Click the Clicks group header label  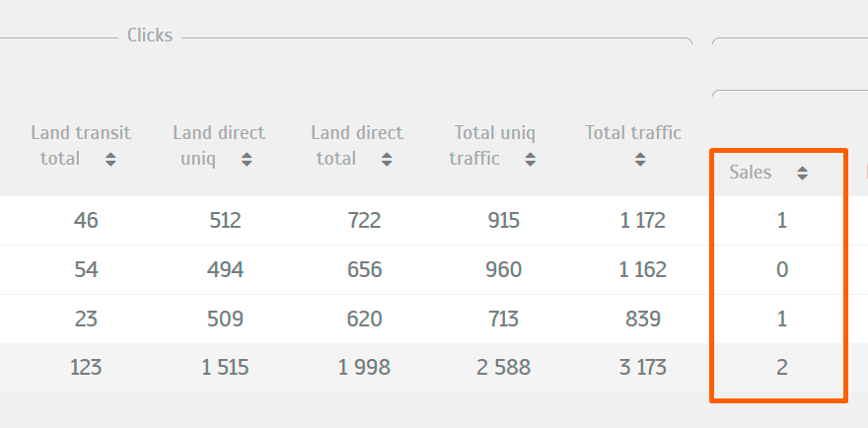click(x=150, y=36)
